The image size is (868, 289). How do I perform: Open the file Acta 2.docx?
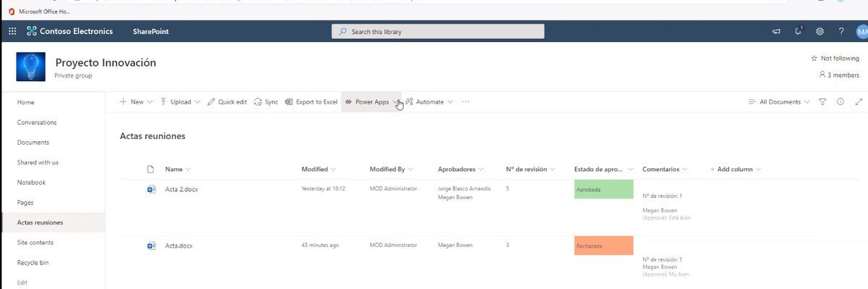[x=181, y=189]
